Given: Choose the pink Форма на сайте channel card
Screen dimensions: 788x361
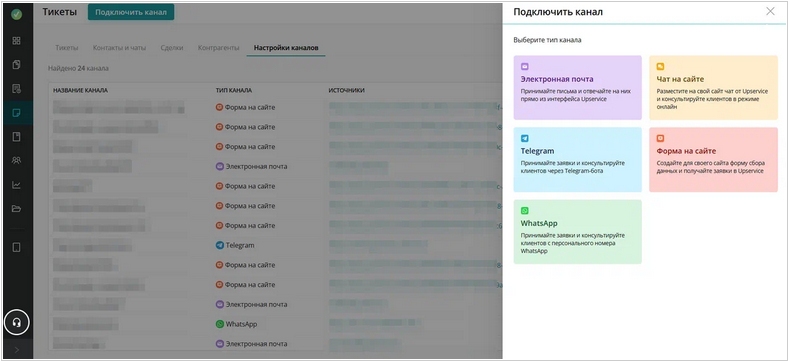Looking at the screenshot, I should point(714,159).
